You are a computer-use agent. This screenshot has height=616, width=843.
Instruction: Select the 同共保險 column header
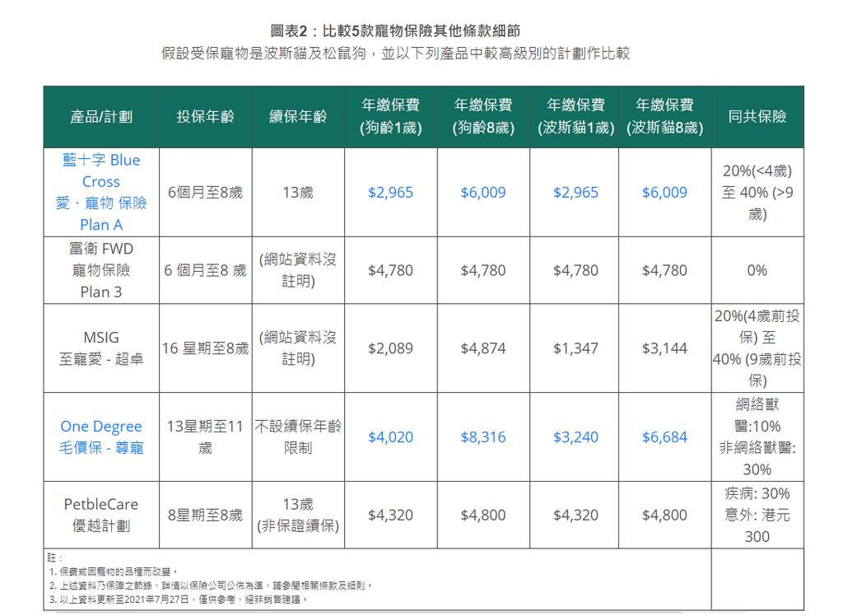(757, 117)
